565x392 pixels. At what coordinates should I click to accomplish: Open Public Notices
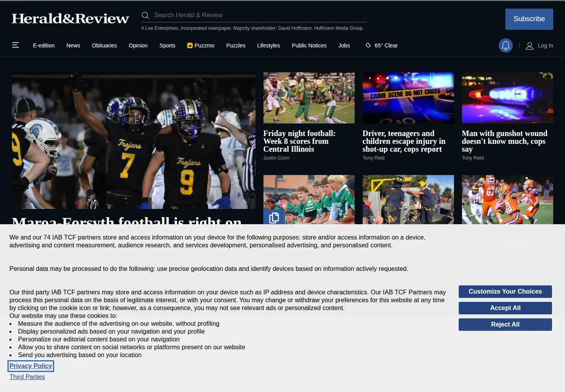[309, 45]
